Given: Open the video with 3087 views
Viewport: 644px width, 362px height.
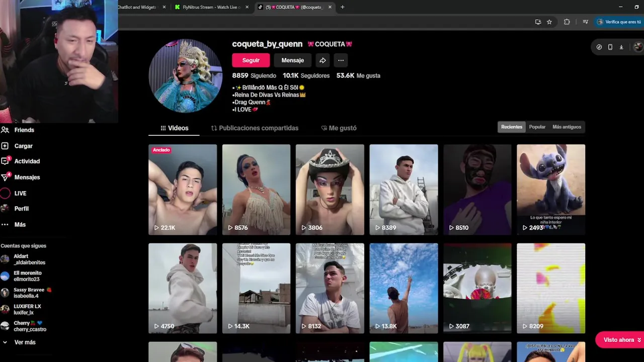Looking at the screenshot, I should pos(477,288).
